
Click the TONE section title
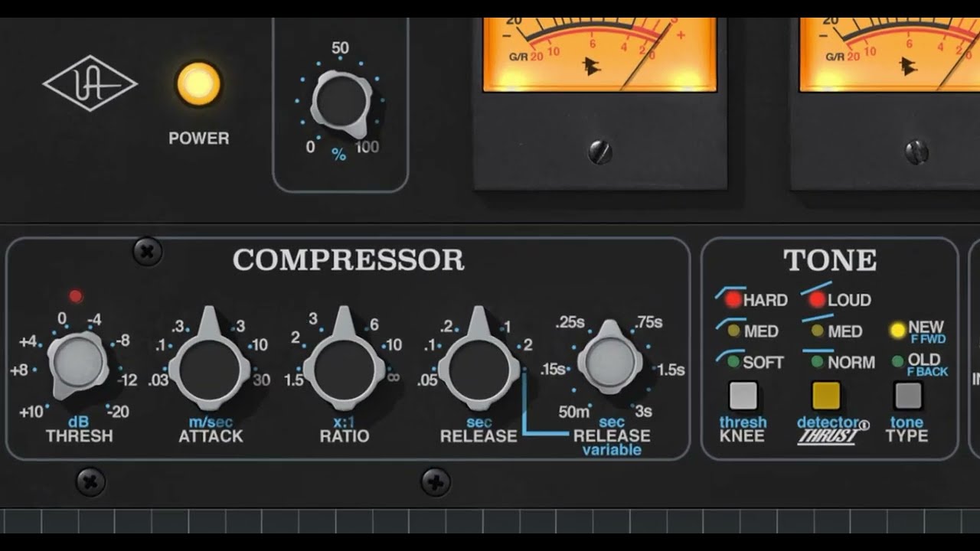coord(830,260)
